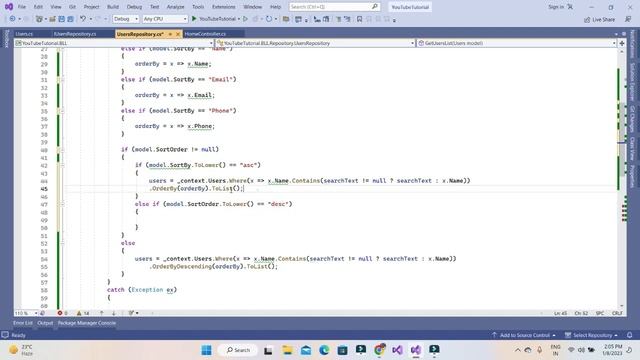The image size is (640, 360).
Task: Switch to the IUsersRepository.cs tab
Action: (x=75, y=34)
